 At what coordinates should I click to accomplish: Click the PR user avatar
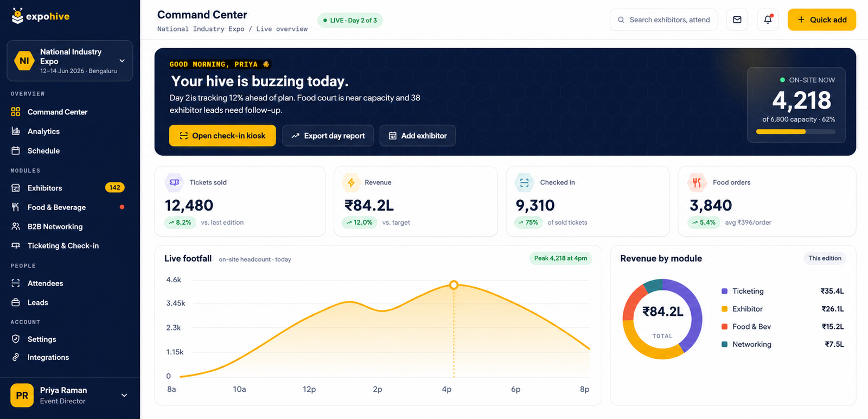coord(22,396)
